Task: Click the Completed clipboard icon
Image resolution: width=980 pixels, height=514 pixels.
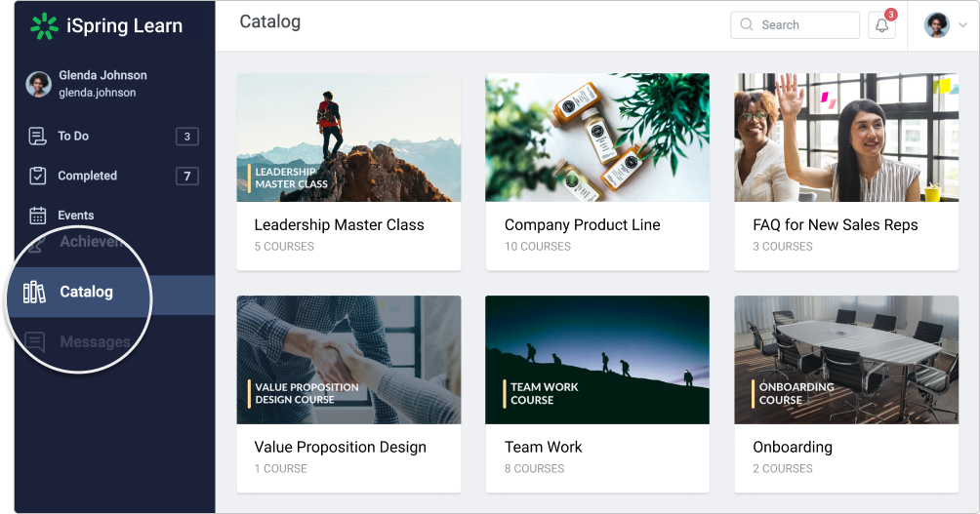Action: click(x=38, y=177)
